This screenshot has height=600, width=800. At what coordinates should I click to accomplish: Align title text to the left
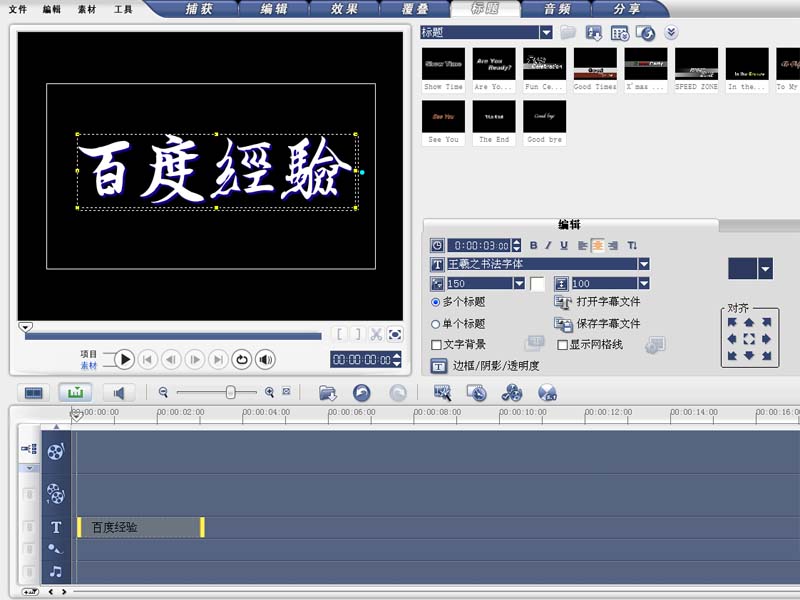pyautogui.click(x=582, y=245)
